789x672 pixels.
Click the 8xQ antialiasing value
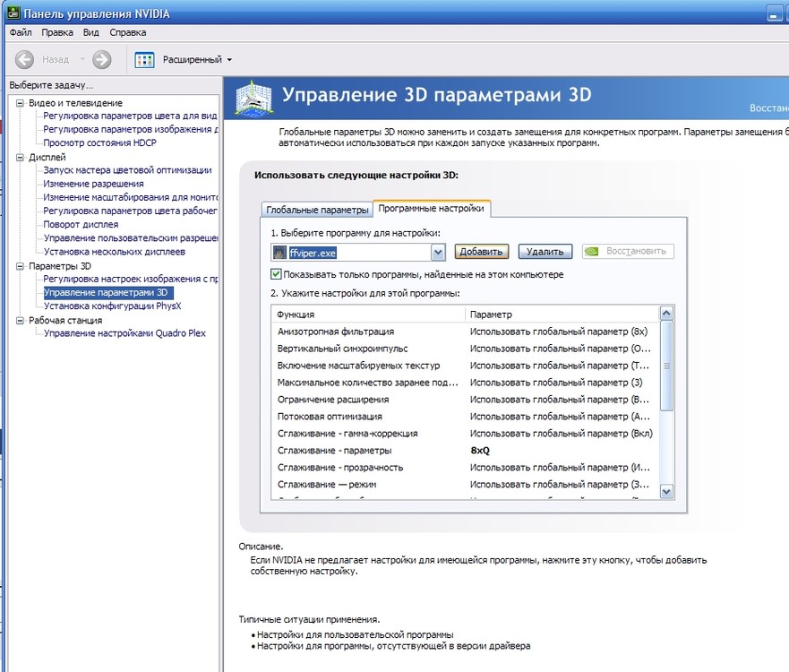pyautogui.click(x=480, y=451)
